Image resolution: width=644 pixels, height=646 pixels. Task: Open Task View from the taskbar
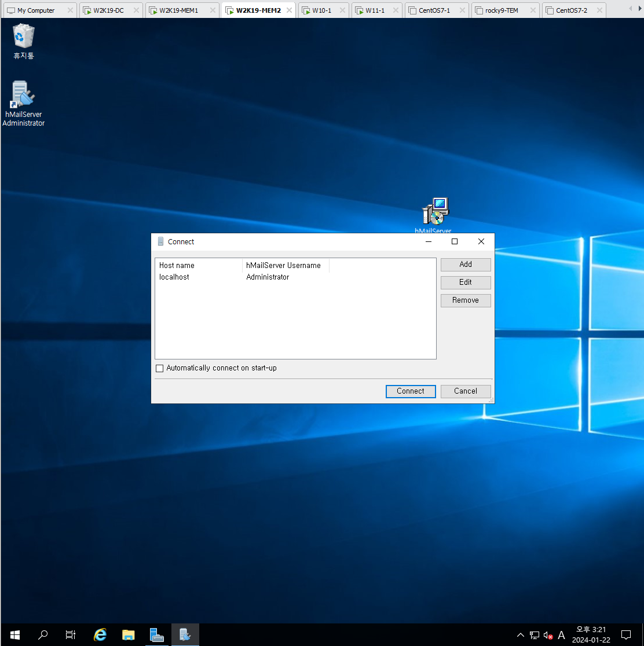tap(71, 635)
